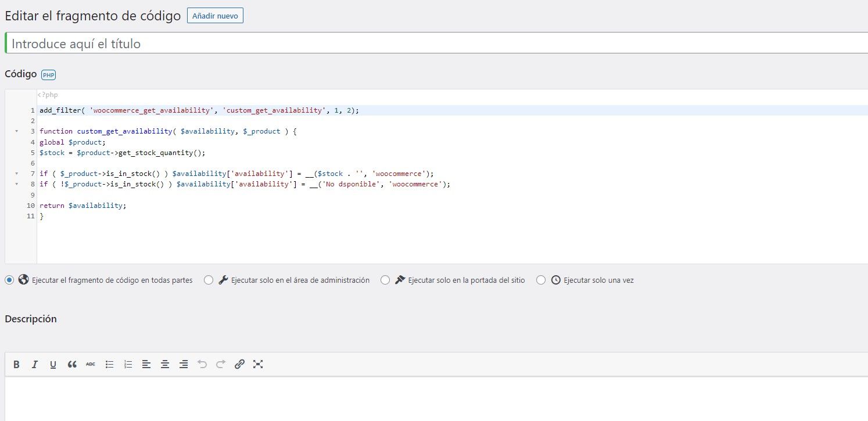Click the '$stock = $product->get_stock_quantity();' line
868x421 pixels.
123,153
